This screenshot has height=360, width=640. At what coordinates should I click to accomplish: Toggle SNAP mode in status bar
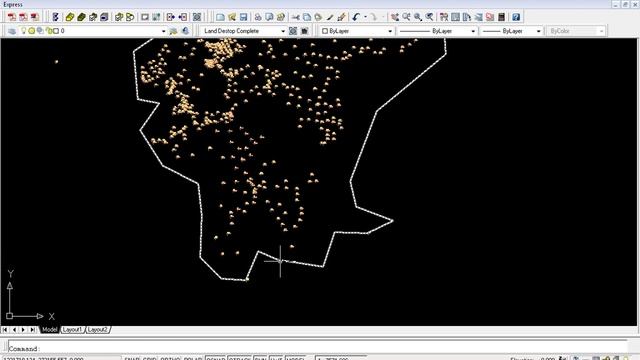132,358
